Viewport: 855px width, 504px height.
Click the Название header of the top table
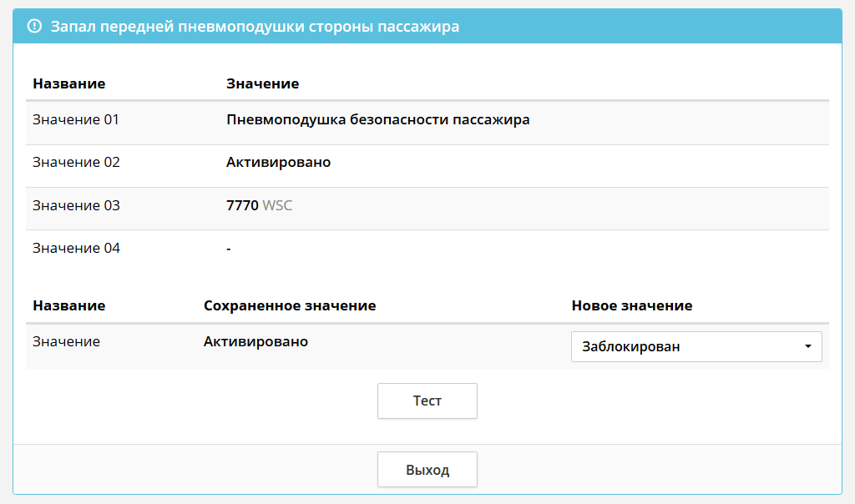click(68, 83)
